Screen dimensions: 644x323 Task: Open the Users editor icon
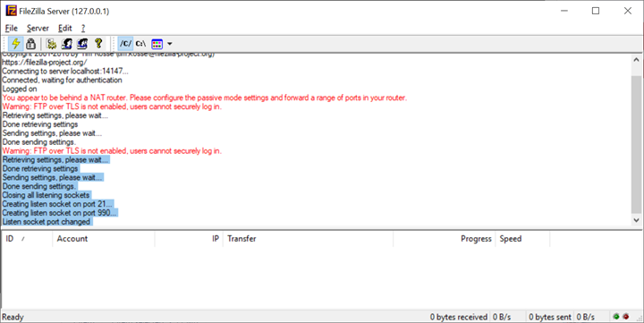pyautogui.click(x=66, y=44)
